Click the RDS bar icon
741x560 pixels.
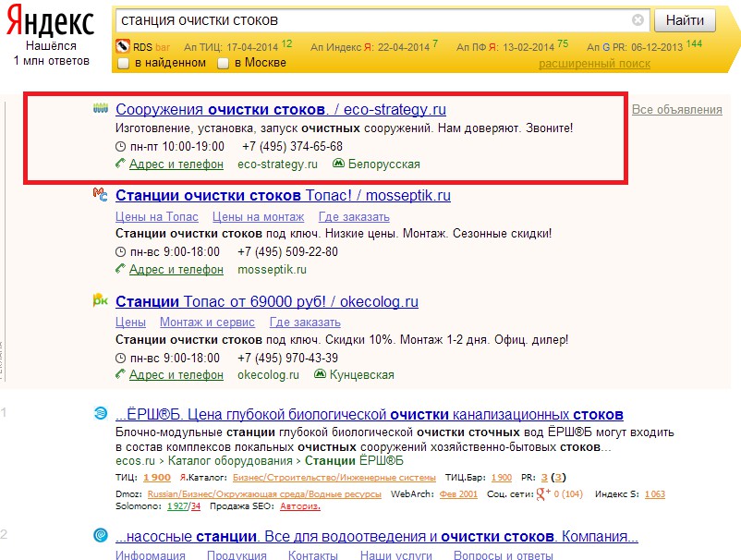[122, 46]
